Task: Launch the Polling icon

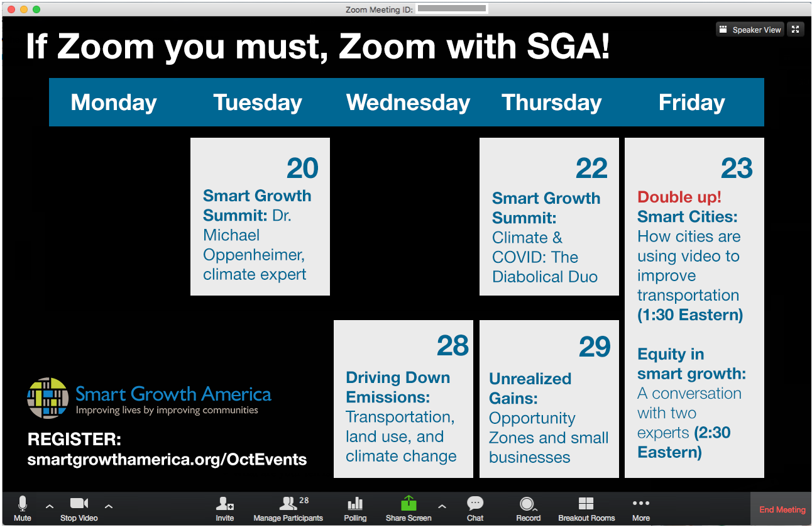Action: pyautogui.click(x=355, y=508)
